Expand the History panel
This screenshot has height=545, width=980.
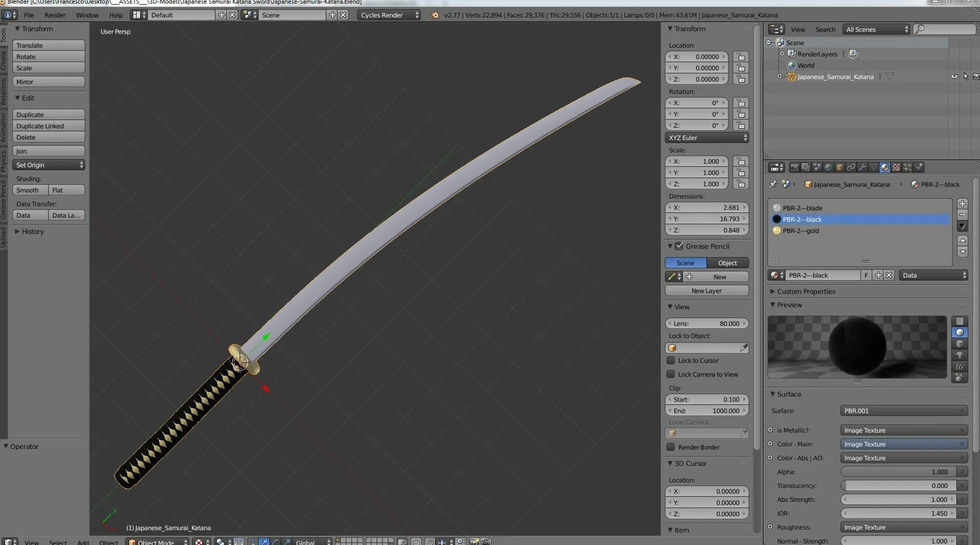29,231
